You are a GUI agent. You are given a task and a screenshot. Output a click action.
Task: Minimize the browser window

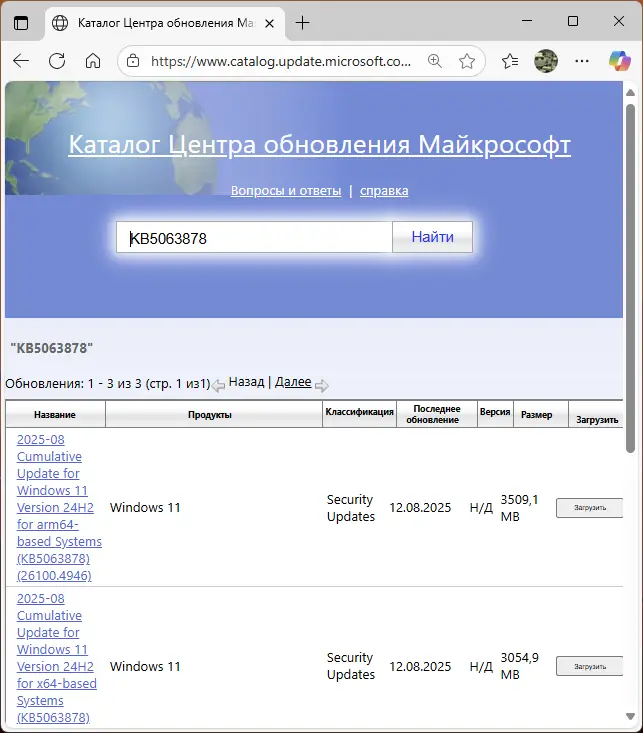[527, 21]
